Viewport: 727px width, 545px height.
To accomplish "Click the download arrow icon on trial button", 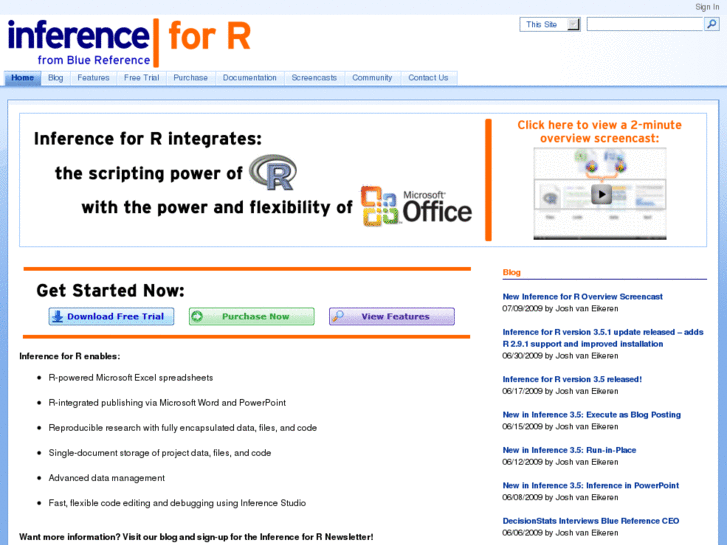I will tap(57, 316).
